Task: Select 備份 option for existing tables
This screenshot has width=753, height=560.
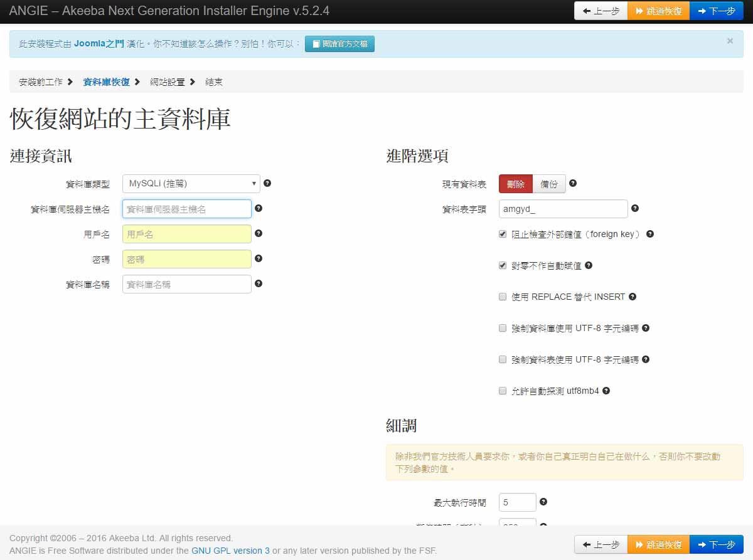Action: click(549, 184)
